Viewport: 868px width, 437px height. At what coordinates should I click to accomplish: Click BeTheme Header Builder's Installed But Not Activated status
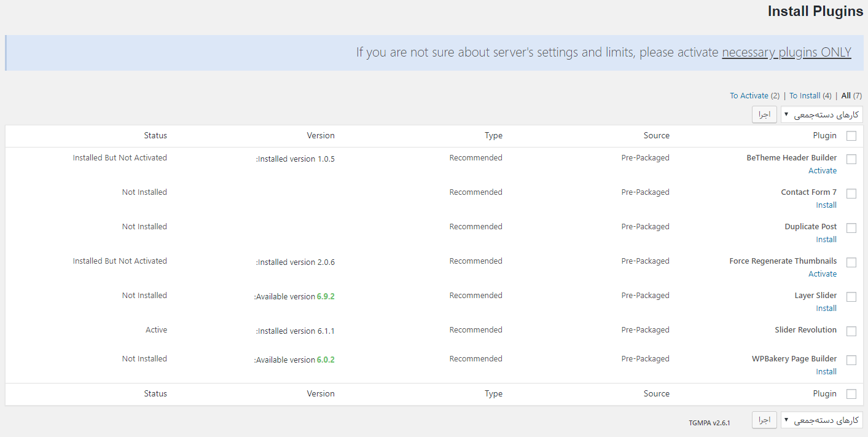[x=120, y=158]
